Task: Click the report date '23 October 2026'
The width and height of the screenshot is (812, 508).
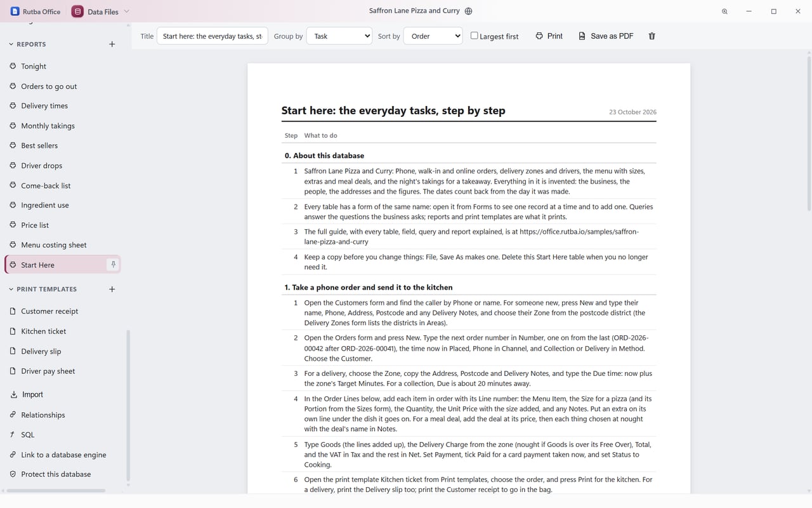Action: coord(632,112)
